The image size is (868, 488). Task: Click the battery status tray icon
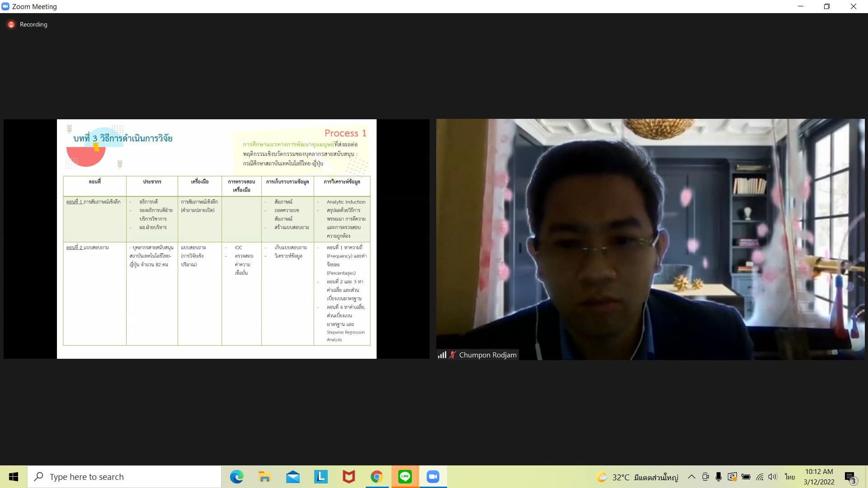(x=746, y=477)
